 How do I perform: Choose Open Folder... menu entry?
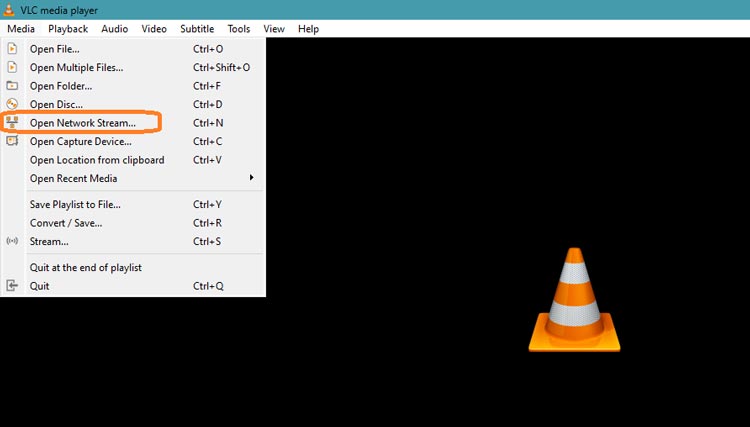tap(133, 86)
